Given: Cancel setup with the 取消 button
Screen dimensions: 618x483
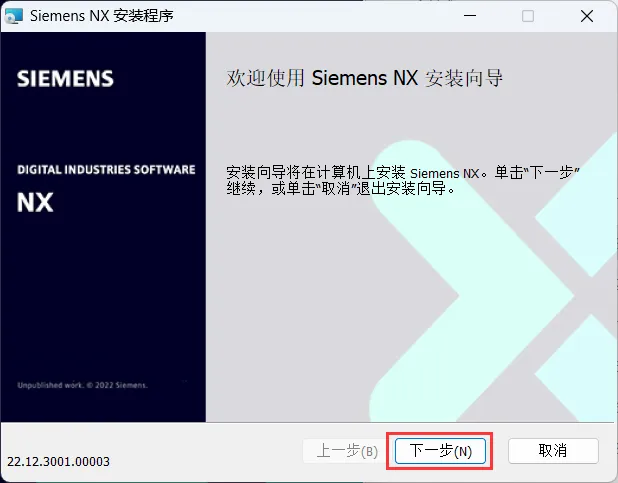Looking at the screenshot, I should 553,451.
